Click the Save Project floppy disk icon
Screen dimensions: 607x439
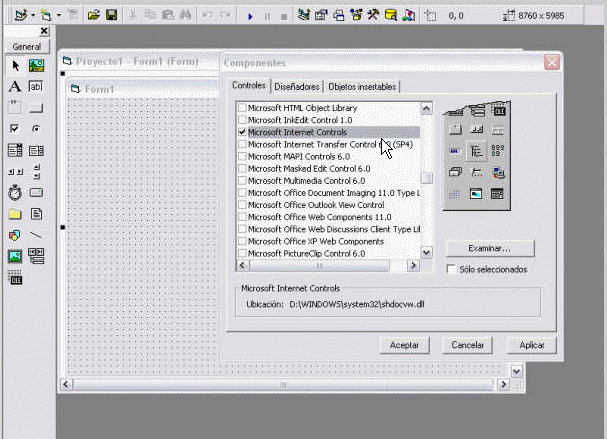pos(111,15)
